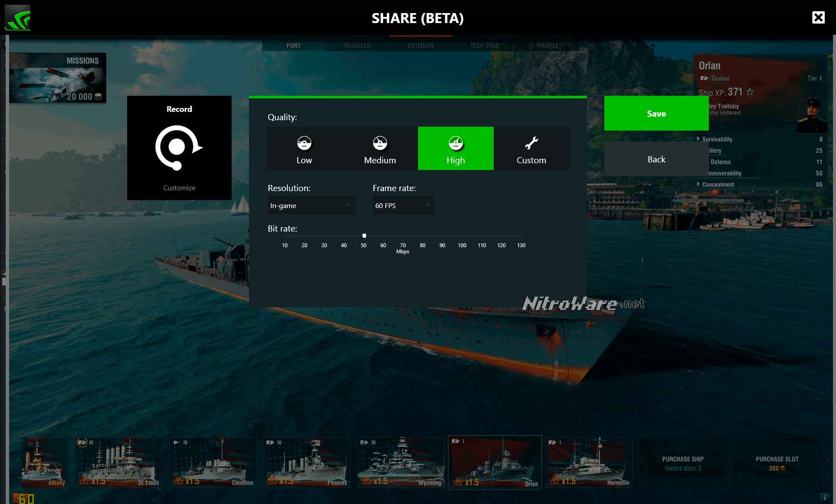
Task: Close the Share overlay with the X
Action: click(818, 17)
